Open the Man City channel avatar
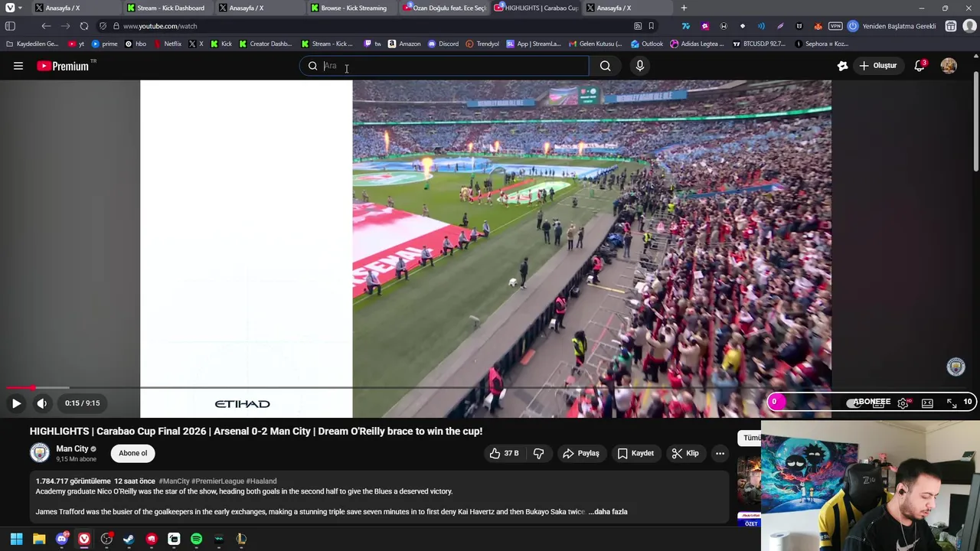 click(40, 453)
